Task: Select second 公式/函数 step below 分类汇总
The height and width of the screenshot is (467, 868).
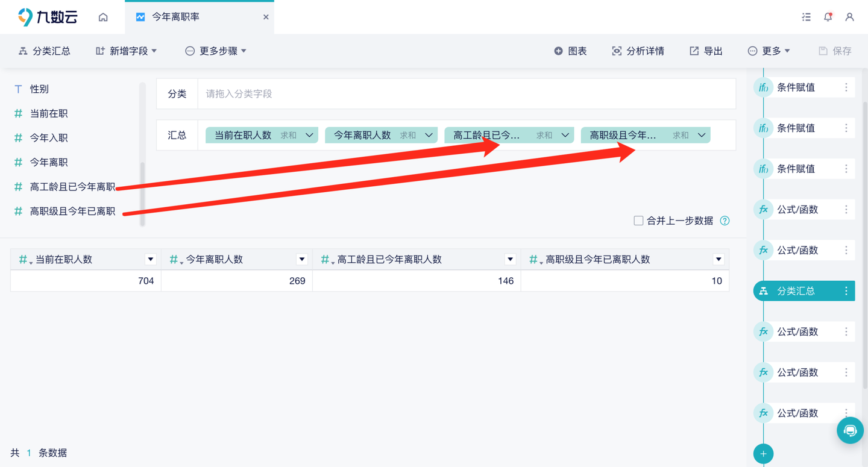Action: point(804,372)
